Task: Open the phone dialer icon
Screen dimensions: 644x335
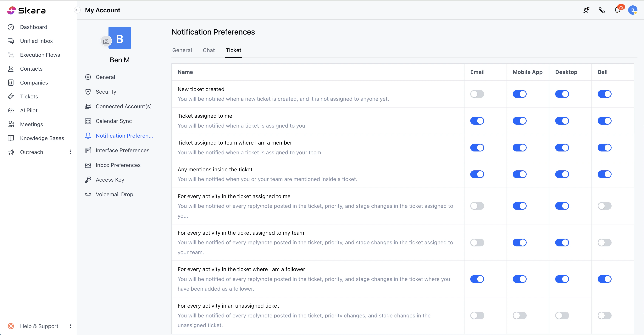Action: 602,10
